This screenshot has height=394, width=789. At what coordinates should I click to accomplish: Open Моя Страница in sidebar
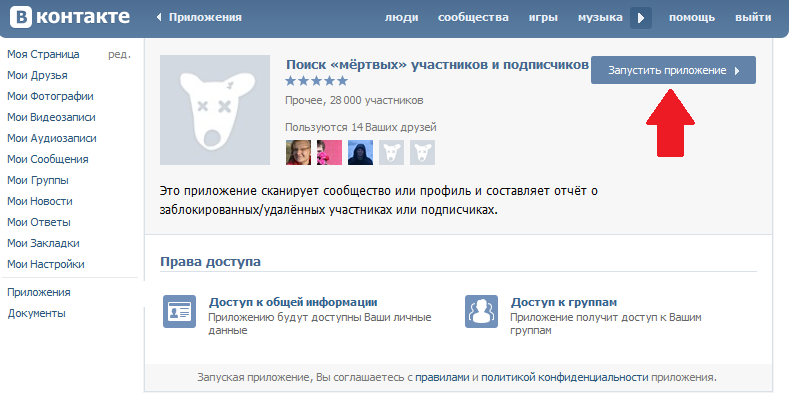(x=43, y=54)
